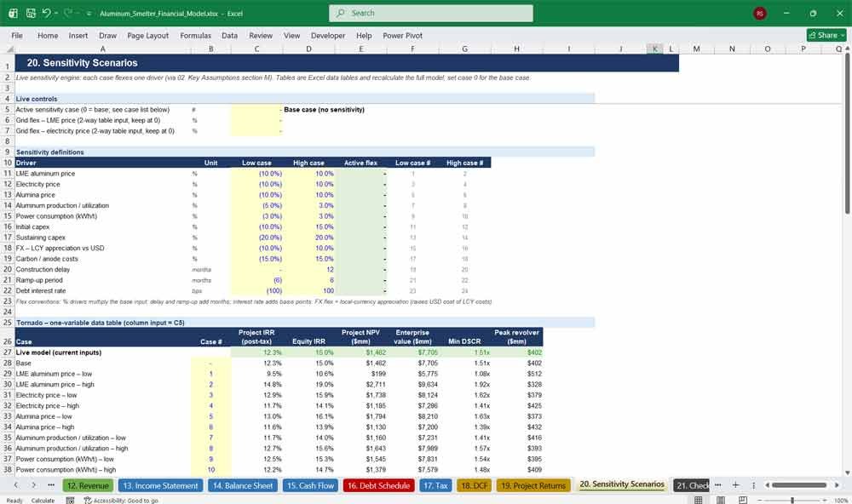Click the 'Base case (no sensitivity)' label cell
The image size is (852, 504).
click(324, 110)
